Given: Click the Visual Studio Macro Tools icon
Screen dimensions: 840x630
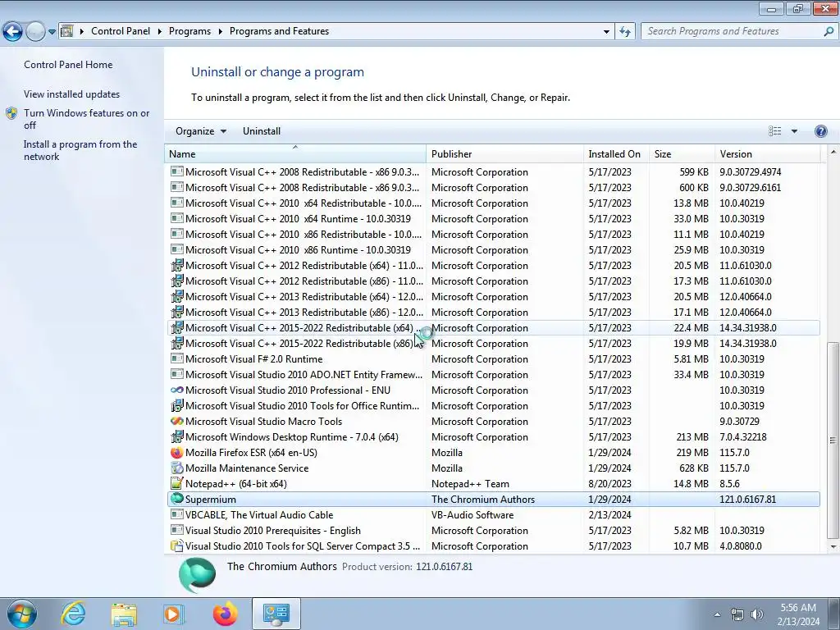Looking at the screenshot, I should 177,422.
